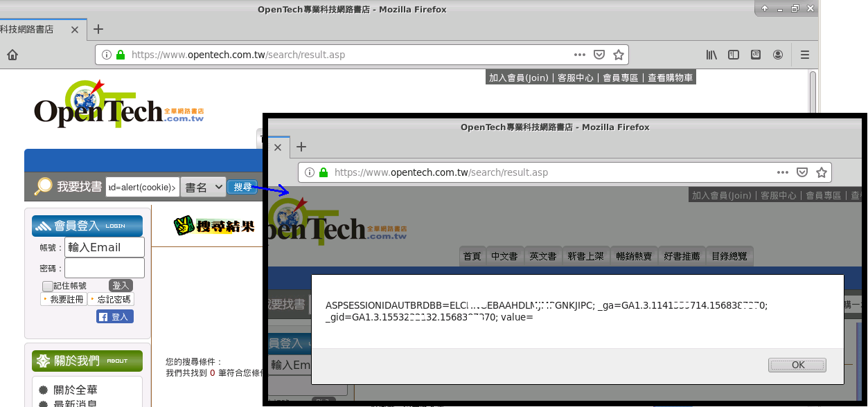The height and width of the screenshot is (407, 868).
Task: Click the Facebook 登入 button
Action: (x=115, y=316)
